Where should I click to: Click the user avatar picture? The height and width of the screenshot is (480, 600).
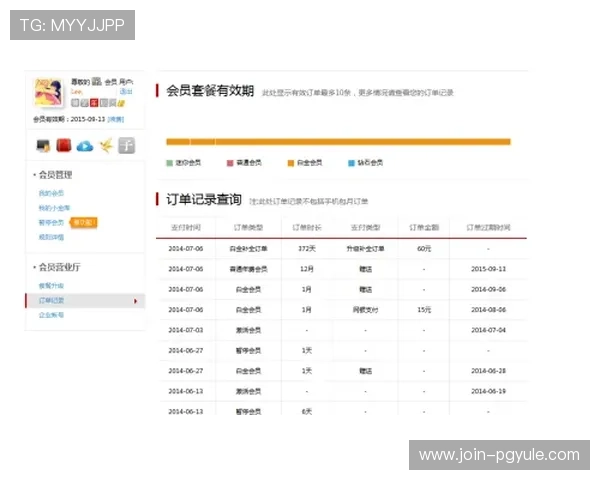(48, 92)
